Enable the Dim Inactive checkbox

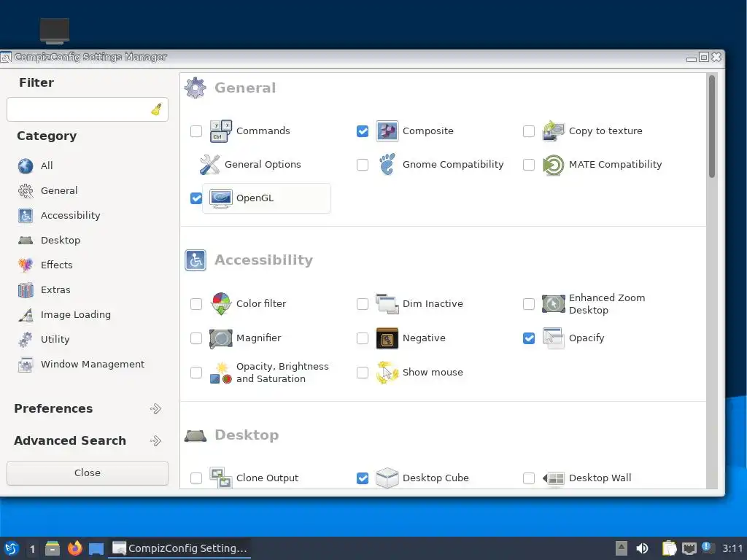(363, 304)
